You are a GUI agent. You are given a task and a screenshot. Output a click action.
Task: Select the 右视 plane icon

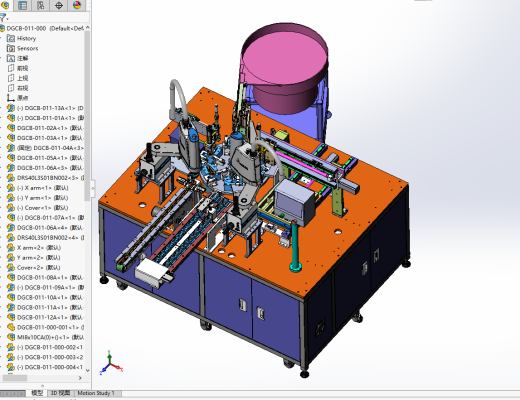(11, 88)
